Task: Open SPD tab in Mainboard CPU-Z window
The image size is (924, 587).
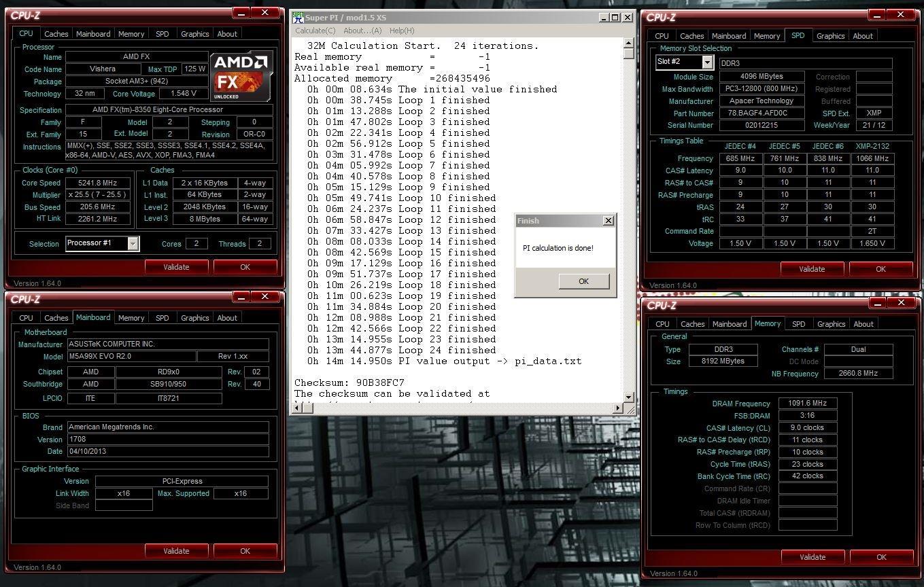Action: click(162, 318)
